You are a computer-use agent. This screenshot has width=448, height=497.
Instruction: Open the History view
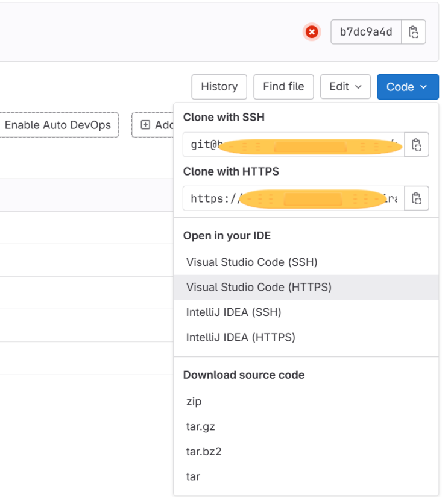(219, 87)
